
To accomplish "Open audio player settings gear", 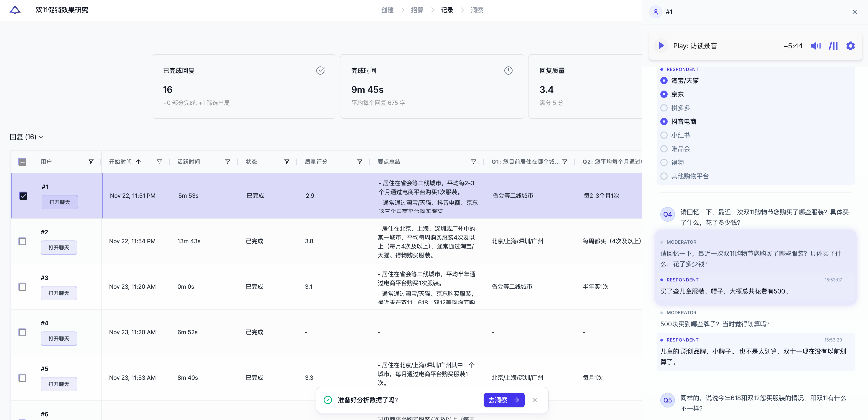I will [850, 46].
